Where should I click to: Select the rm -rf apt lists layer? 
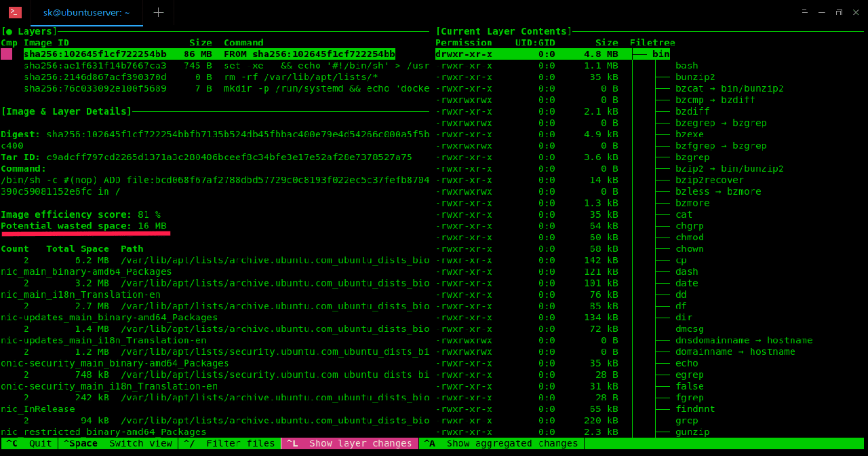pyautogui.click(x=224, y=77)
